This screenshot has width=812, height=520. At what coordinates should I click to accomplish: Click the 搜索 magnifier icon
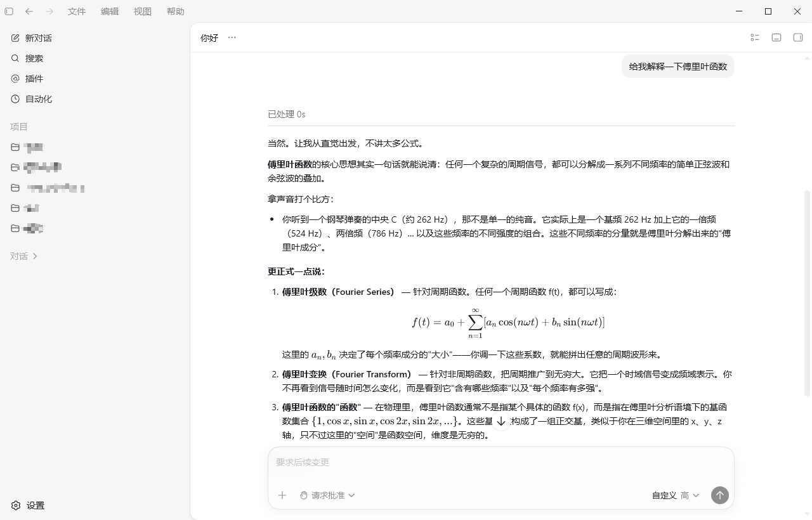[x=15, y=58]
